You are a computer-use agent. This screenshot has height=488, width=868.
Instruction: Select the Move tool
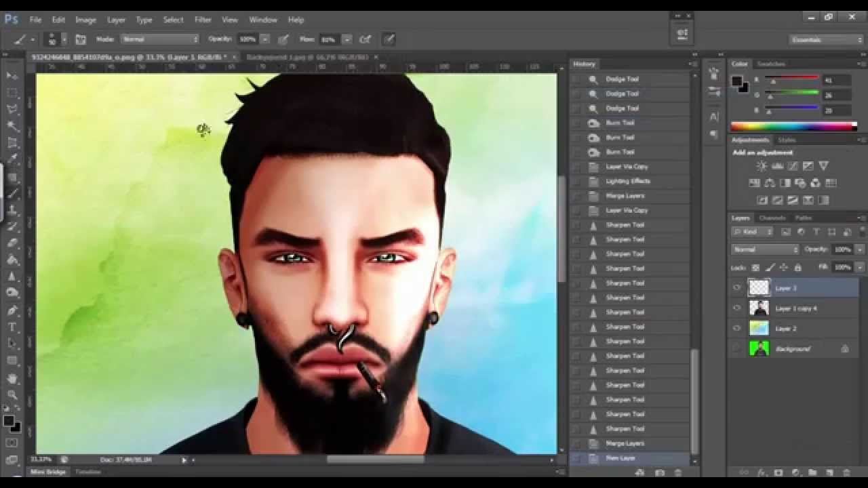click(x=12, y=75)
